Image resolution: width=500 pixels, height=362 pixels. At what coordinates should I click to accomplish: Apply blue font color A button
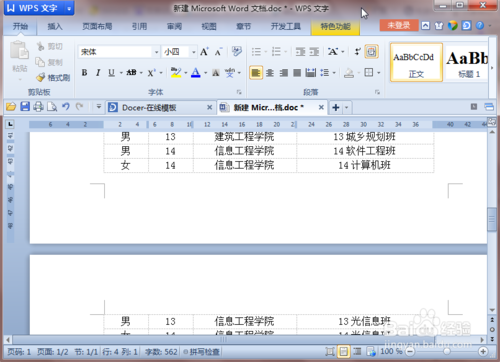point(196,73)
